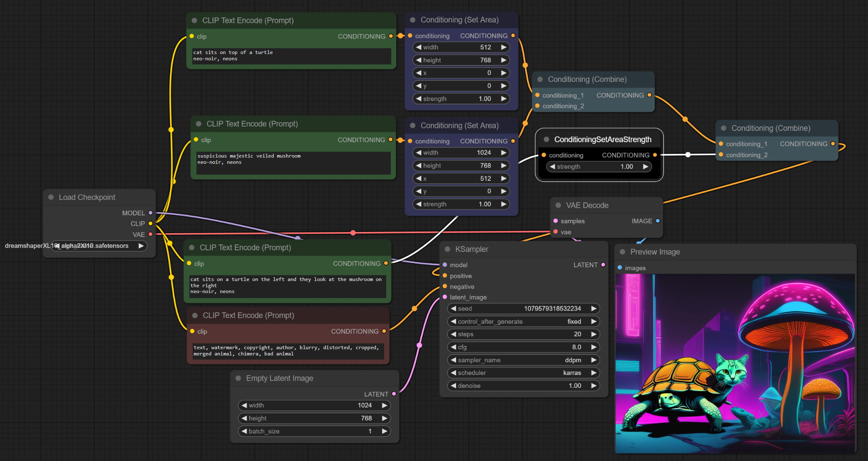Increase KSampler steps with right arrow
The width and height of the screenshot is (868, 461).
594,334
